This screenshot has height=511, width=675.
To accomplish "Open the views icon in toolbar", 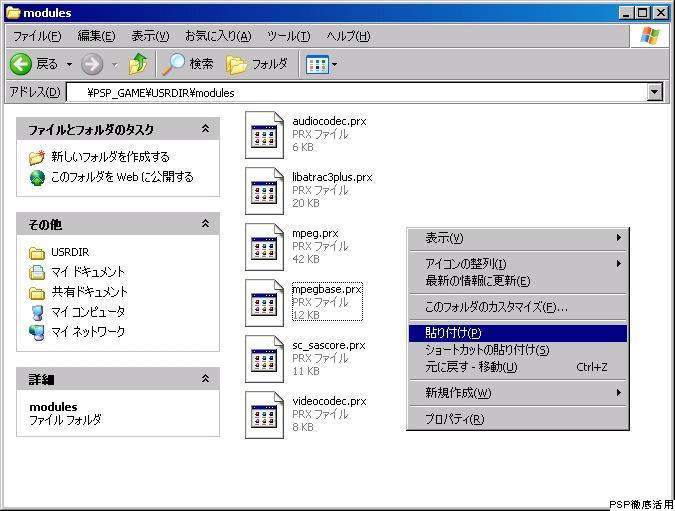I will tap(317, 65).
